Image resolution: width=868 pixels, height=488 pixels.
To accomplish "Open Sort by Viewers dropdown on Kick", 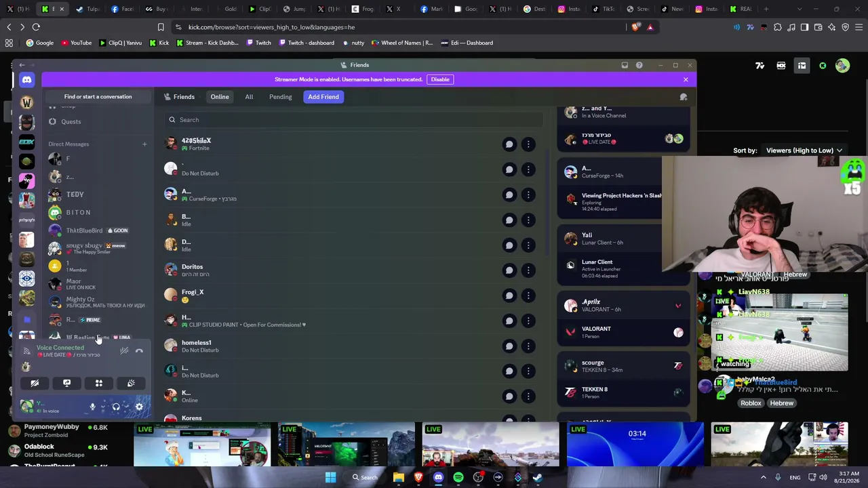I will [x=804, y=150].
